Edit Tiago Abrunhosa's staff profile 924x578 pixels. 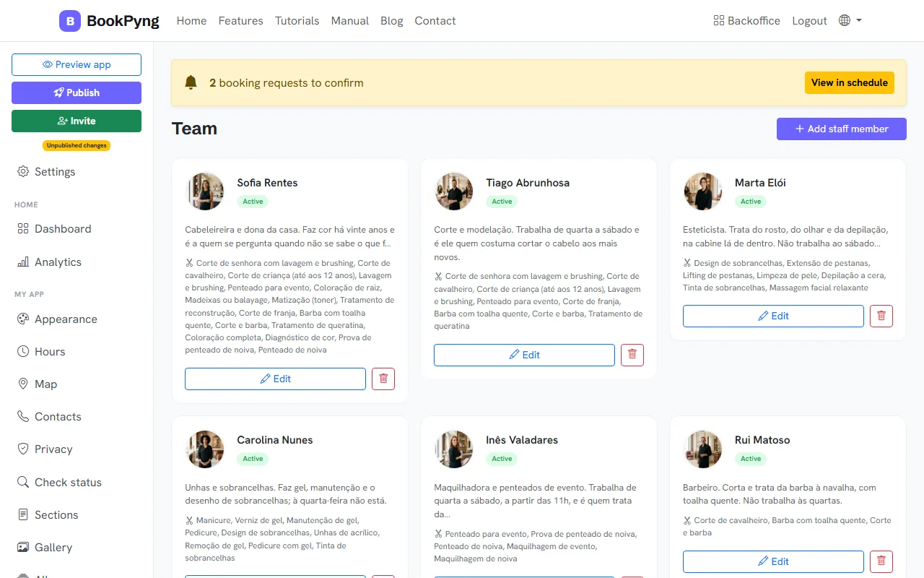click(x=524, y=355)
